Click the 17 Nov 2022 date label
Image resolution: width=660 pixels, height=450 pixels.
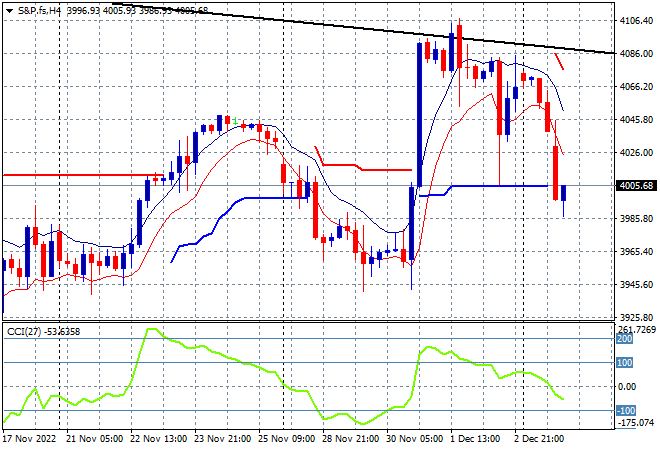(x=29, y=439)
